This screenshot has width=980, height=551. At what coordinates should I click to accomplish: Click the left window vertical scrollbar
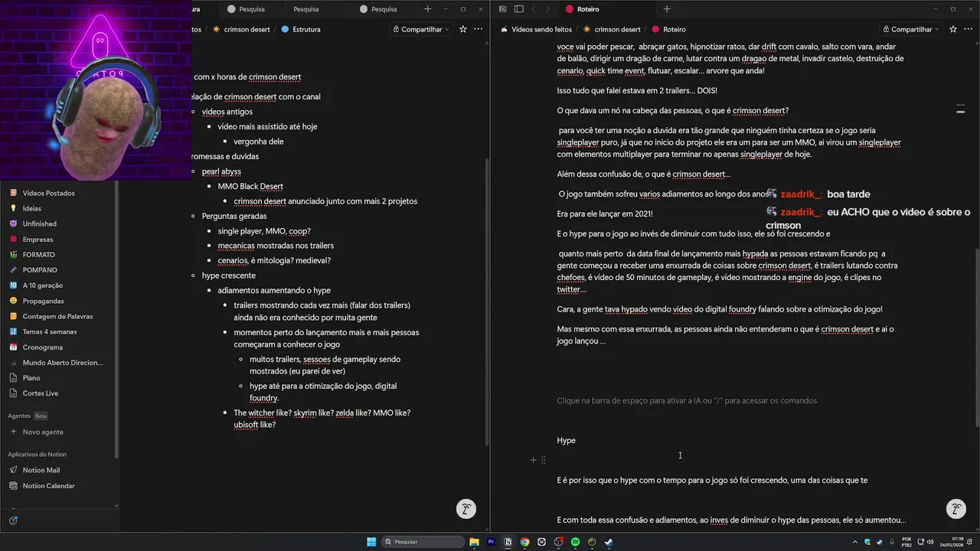tap(487, 302)
